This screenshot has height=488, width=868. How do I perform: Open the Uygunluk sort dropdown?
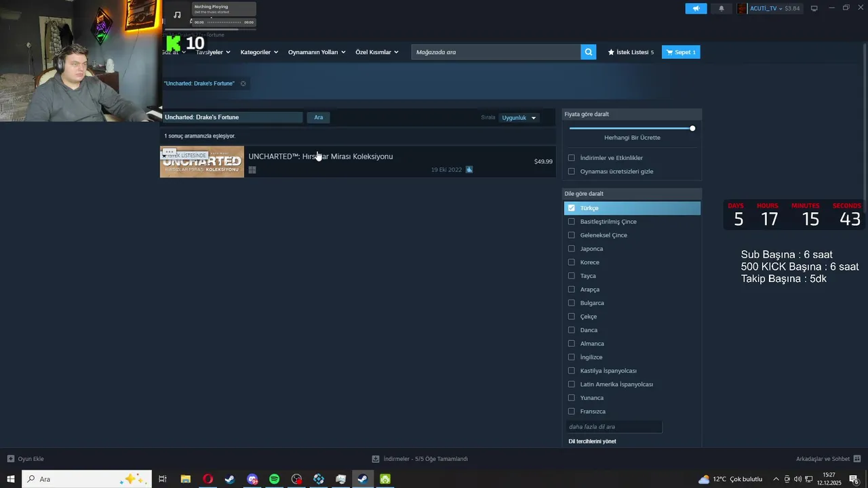[x=519, y=117]
